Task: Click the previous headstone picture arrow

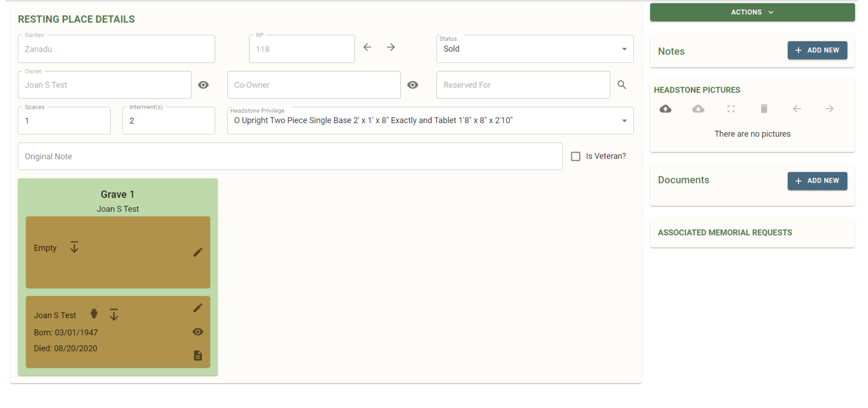Action: point(798,108)
